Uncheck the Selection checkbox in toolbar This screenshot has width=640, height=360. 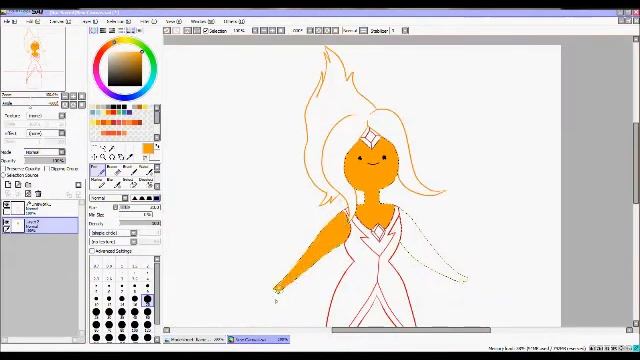[206, 31]
